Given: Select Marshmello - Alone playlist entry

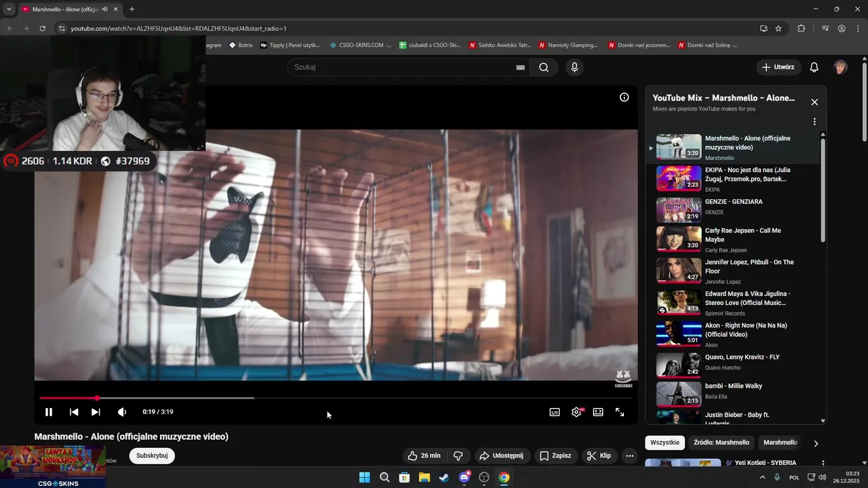Looking at the screenshot, I should coord(732,147).
